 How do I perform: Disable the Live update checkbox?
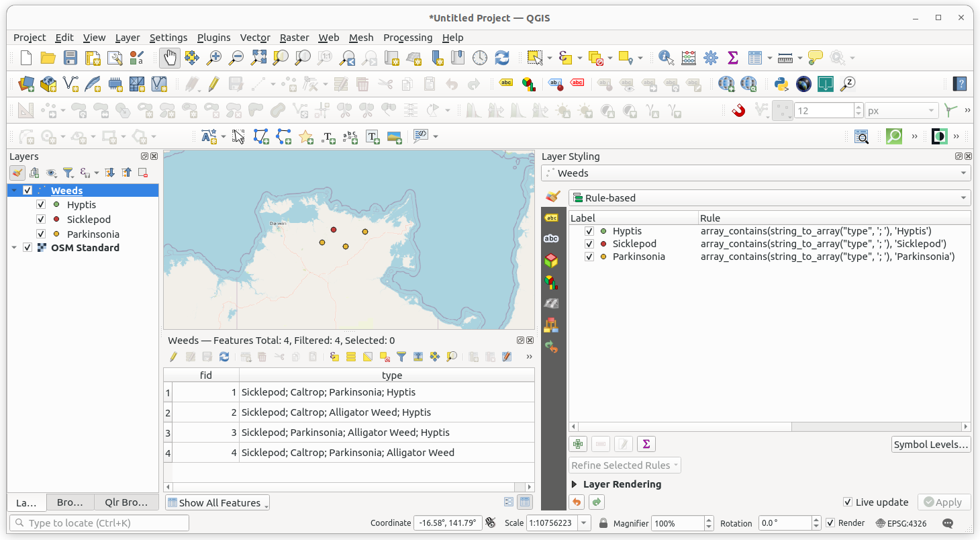848,502
